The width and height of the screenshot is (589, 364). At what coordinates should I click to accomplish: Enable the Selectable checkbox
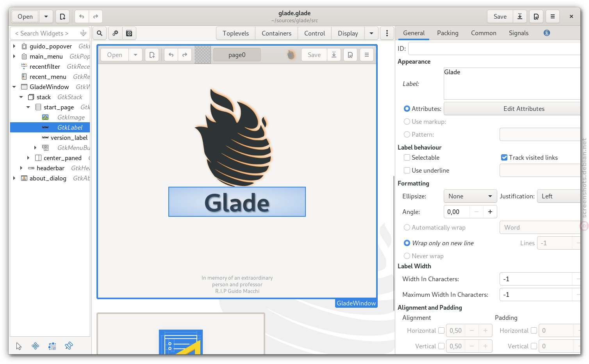point(407,157)
